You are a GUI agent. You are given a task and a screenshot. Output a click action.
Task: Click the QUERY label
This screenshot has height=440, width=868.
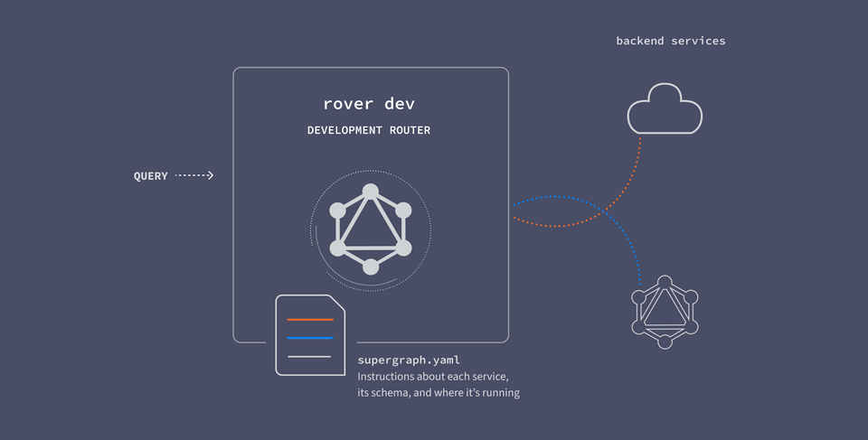click(x=151, y=176)
